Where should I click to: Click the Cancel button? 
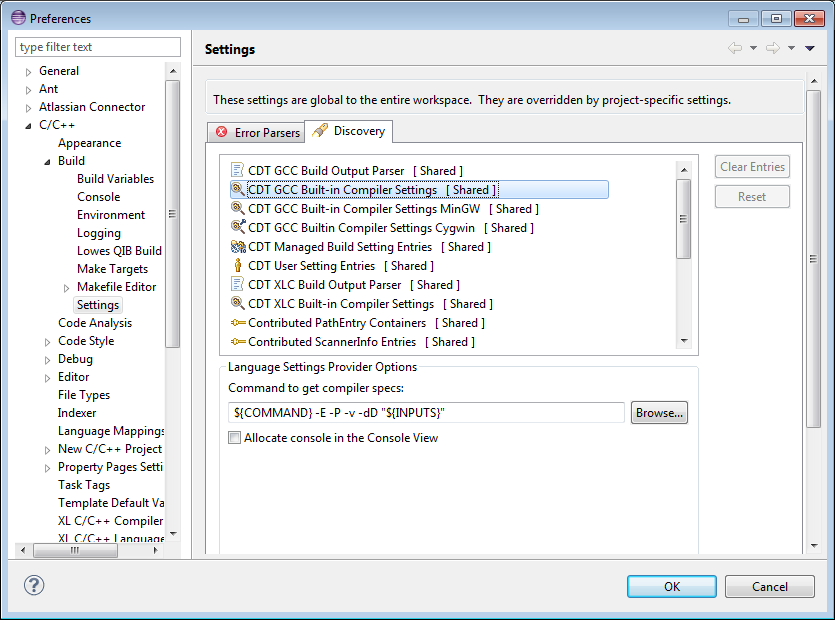769,586
